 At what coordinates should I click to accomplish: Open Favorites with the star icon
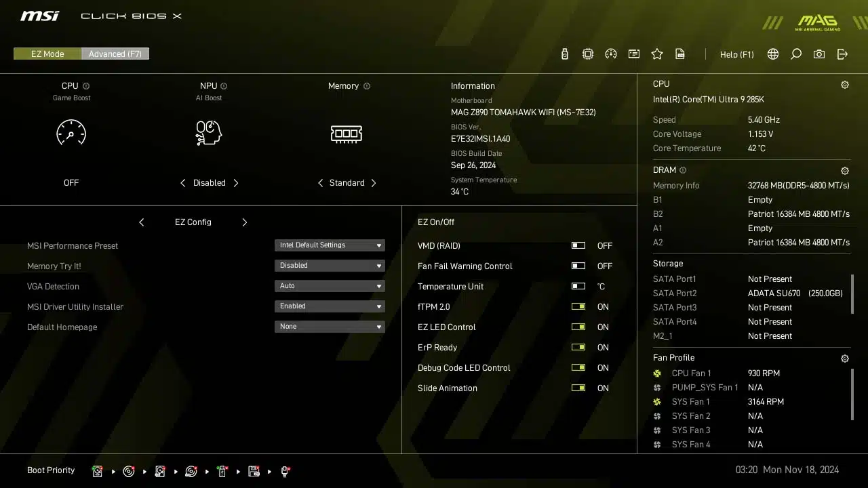(657, 54)
